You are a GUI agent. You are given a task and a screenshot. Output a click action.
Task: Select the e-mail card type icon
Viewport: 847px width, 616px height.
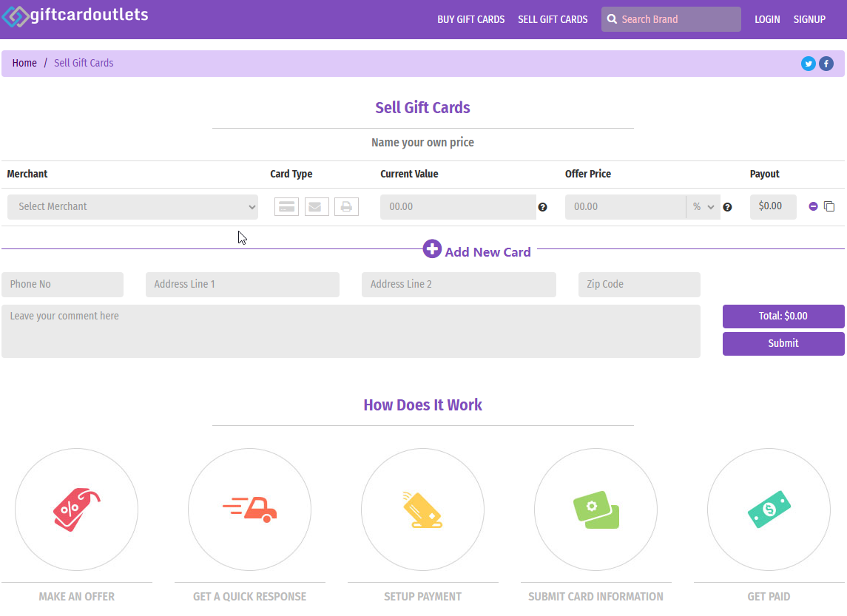pyautogui.click(x=317, y=207)
